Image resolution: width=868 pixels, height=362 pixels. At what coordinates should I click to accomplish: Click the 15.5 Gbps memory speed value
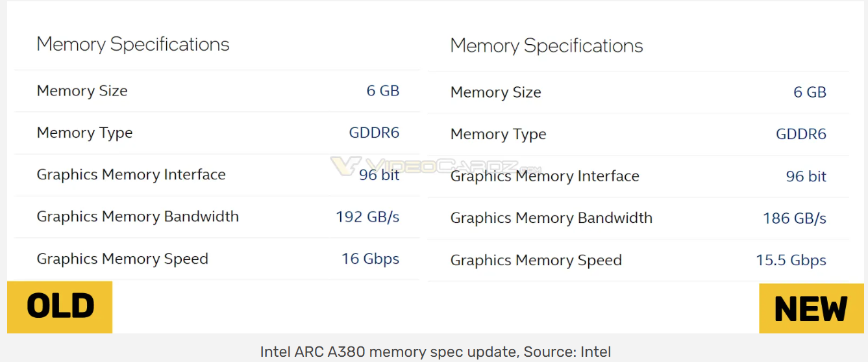(791, 260)
